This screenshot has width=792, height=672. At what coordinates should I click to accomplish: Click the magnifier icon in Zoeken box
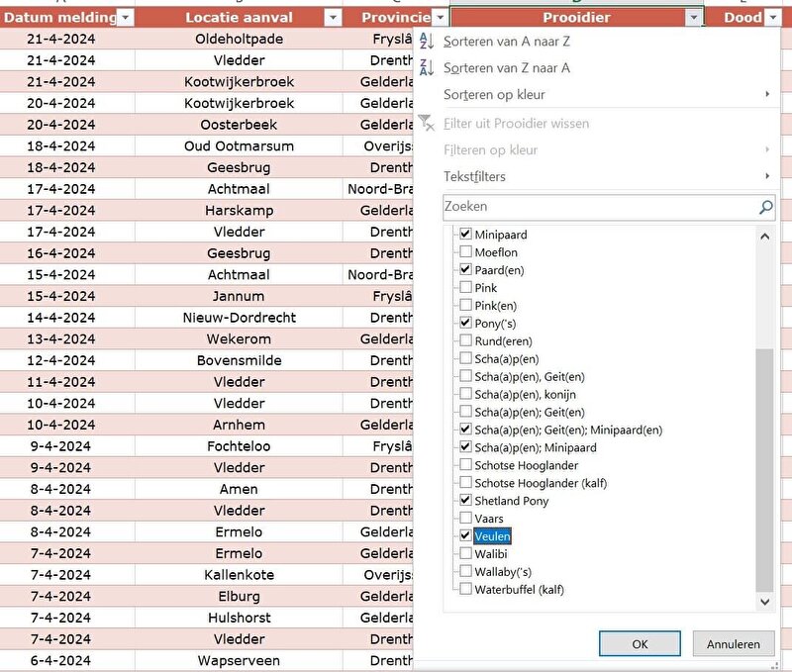(765, 207)
